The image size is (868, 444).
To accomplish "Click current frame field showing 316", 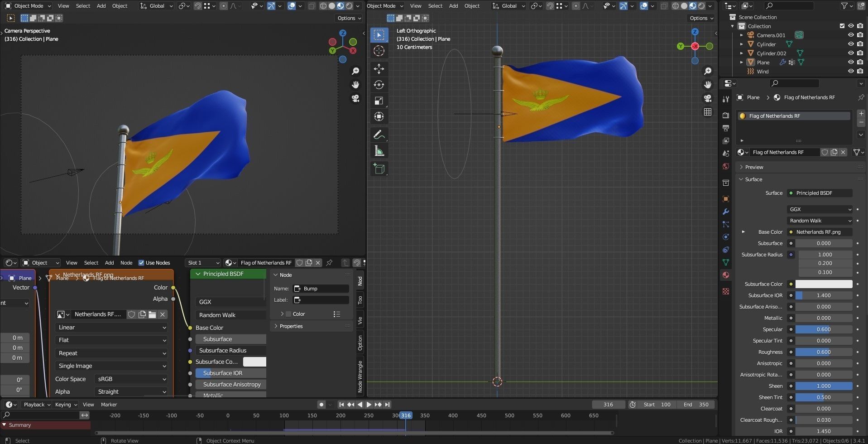I will (608, 405).
